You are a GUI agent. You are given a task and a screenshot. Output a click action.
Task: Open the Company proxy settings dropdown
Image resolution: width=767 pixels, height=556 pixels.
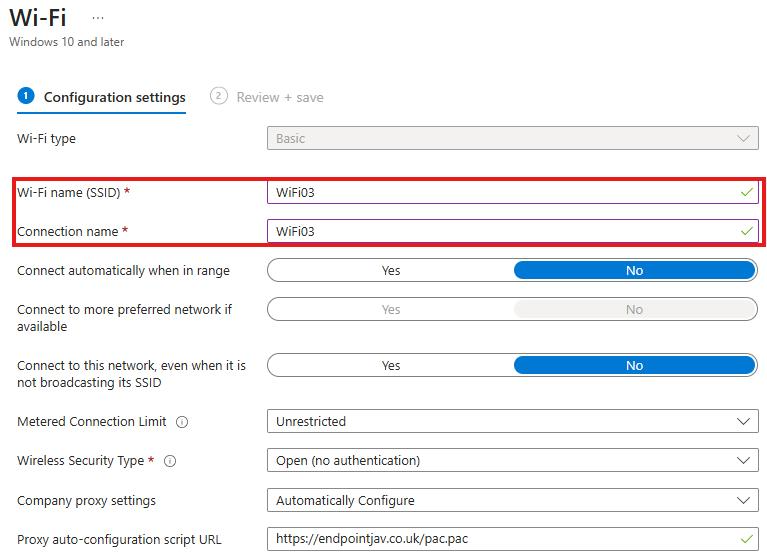pyautogui.click(x=512, y=500)
